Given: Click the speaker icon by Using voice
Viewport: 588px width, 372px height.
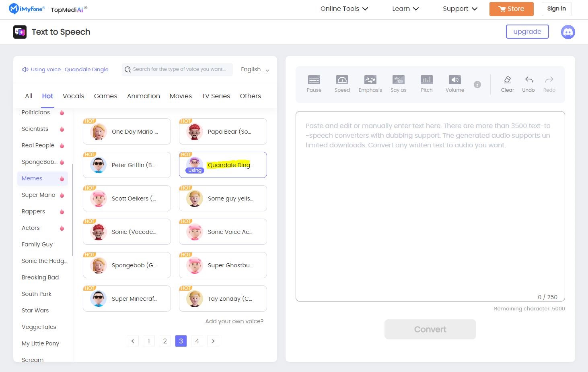Looking at the screenshot, I should tap(25, 69).
